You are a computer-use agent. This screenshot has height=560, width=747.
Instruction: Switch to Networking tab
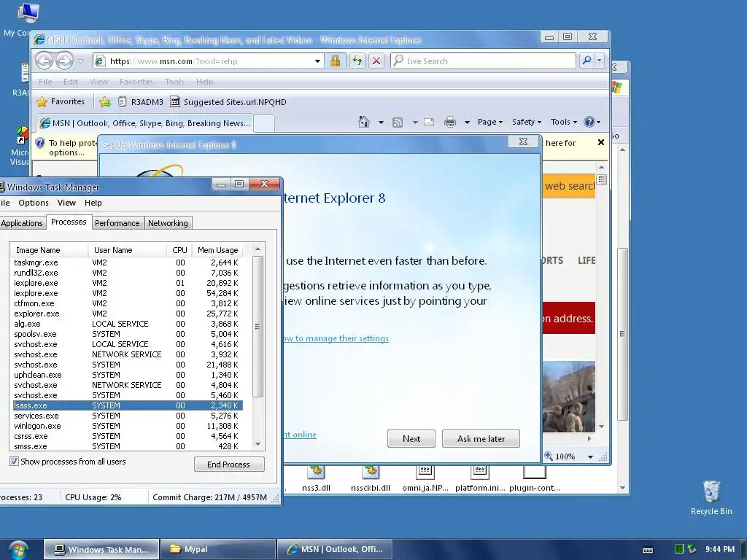(168, 223)
